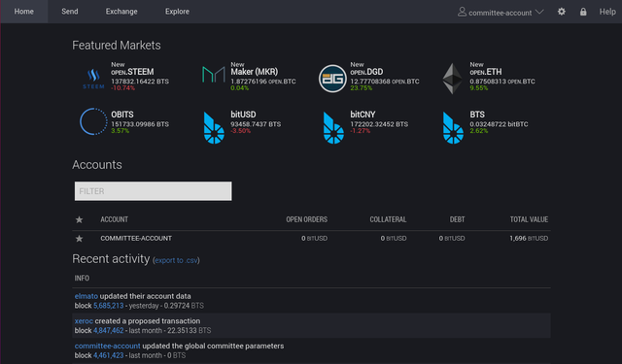Image resolution: width=622 pixels, height=364 pixels.
Task: Sort by the OPEN ORDERS column header
Action: point(307,219)
